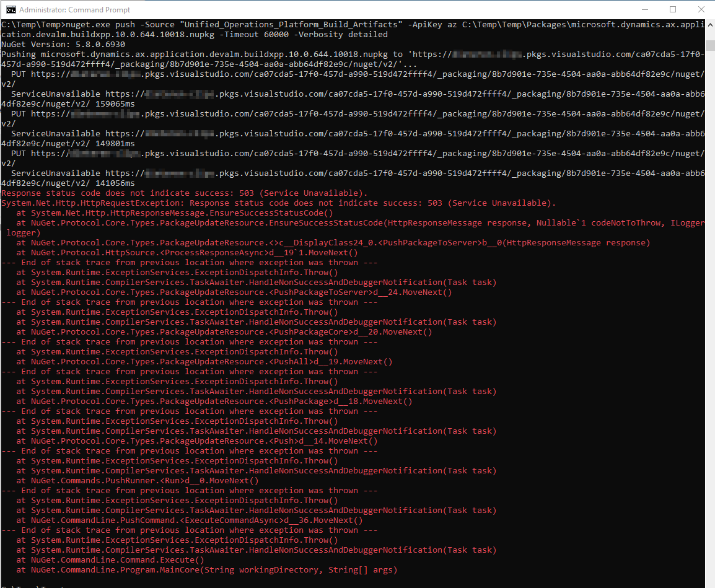Maximize the Command Prompt window
The image size is (715, 588).
click(x=673, y=9)
